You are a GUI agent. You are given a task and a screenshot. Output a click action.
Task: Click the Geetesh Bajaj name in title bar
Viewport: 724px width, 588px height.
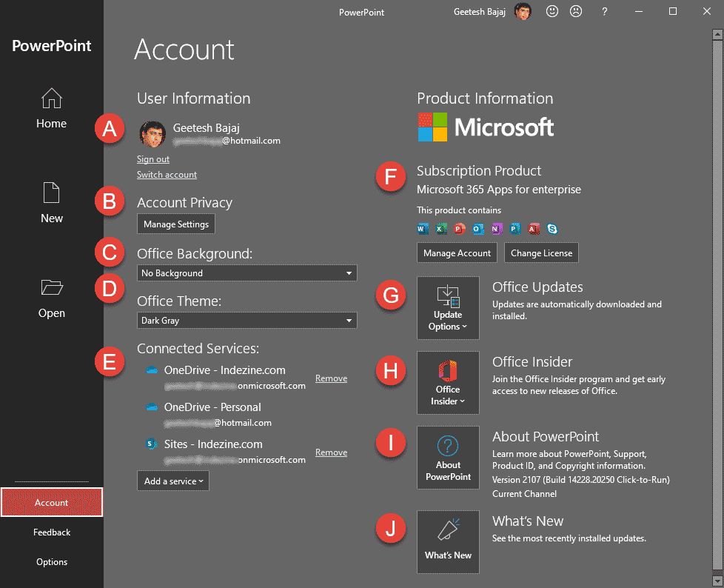[x=479, y=12]
